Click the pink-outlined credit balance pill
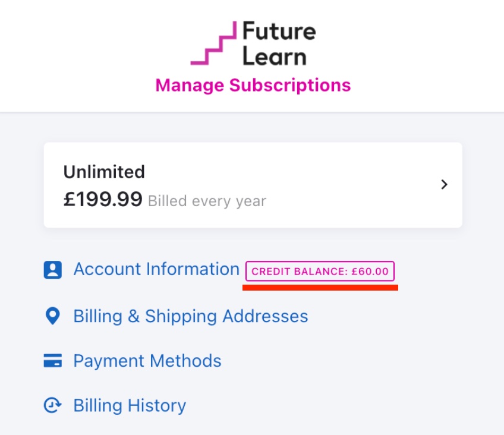The height and width of the screenshot is (435, 504). (322, 272)
